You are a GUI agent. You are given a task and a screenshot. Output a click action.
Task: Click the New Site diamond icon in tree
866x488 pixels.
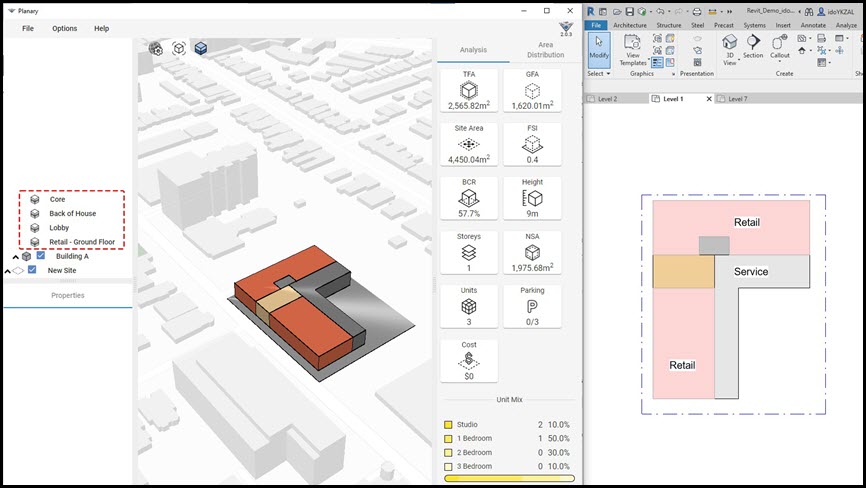tap(18, 270)
